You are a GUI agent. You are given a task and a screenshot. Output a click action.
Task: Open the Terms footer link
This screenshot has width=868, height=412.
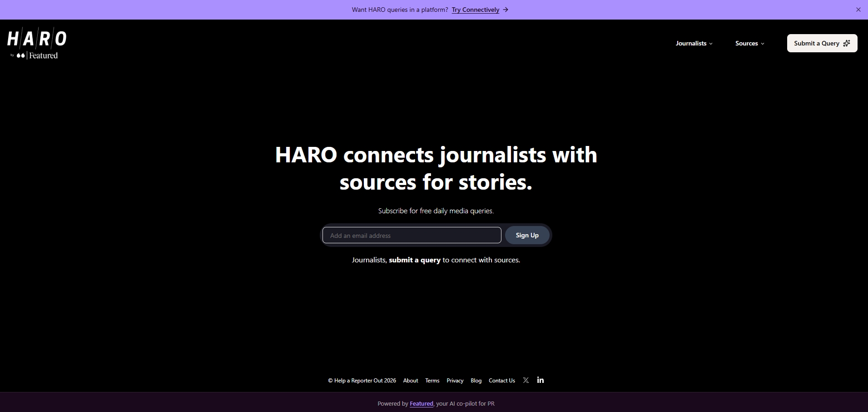(432, 381)
